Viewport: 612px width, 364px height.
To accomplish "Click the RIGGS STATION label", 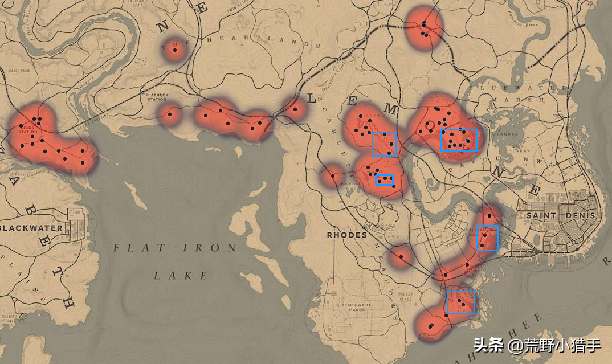I will click(x=28, y=130).
